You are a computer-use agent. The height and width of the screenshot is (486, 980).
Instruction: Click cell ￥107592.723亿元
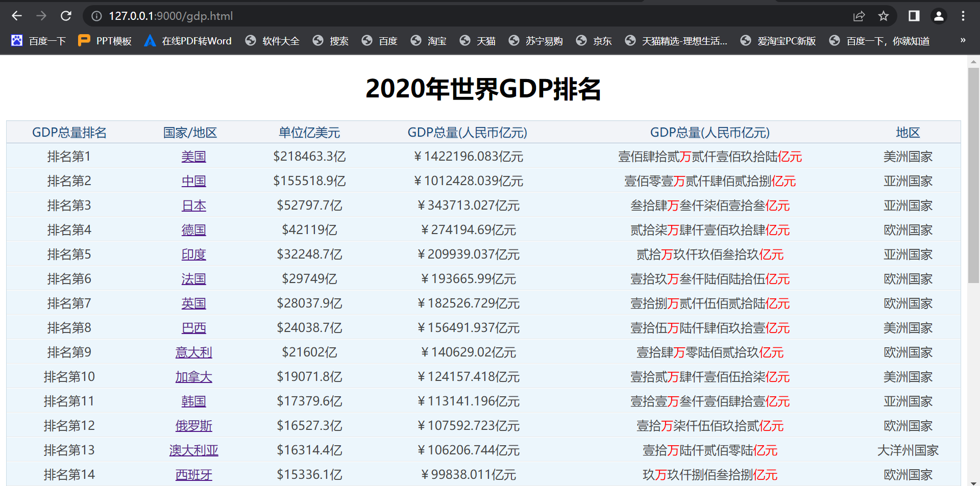pyautogui.click(x=468, y=426)
